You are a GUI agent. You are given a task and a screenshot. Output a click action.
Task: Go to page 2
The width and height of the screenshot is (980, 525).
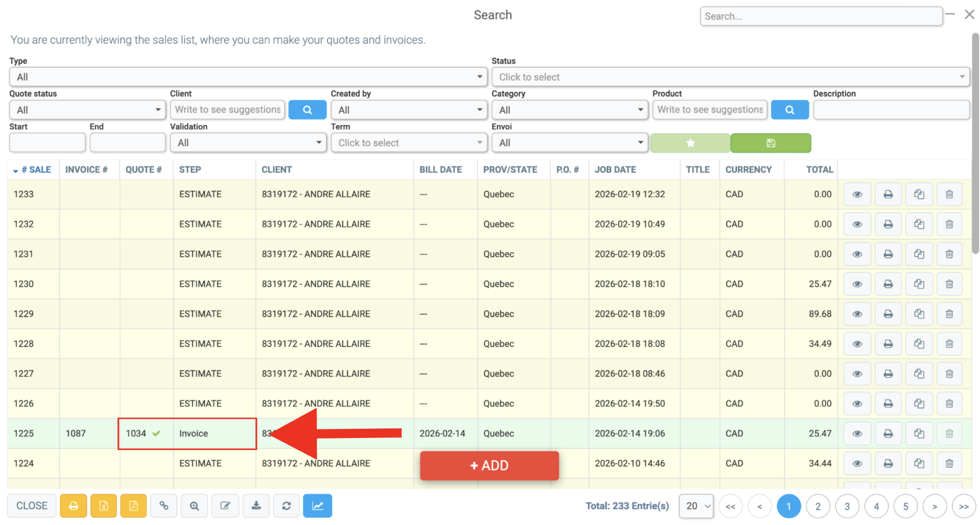tap(818, 506)
